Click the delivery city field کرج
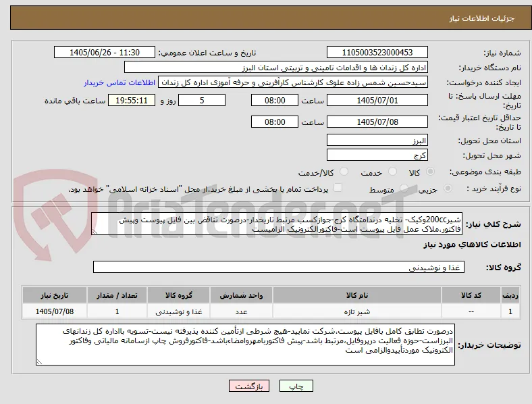 coord(377,155)
